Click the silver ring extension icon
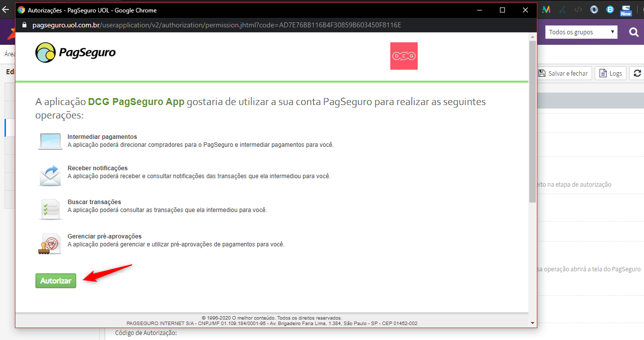644x340 pixels. pyautogui.click(x=594, y=9)
